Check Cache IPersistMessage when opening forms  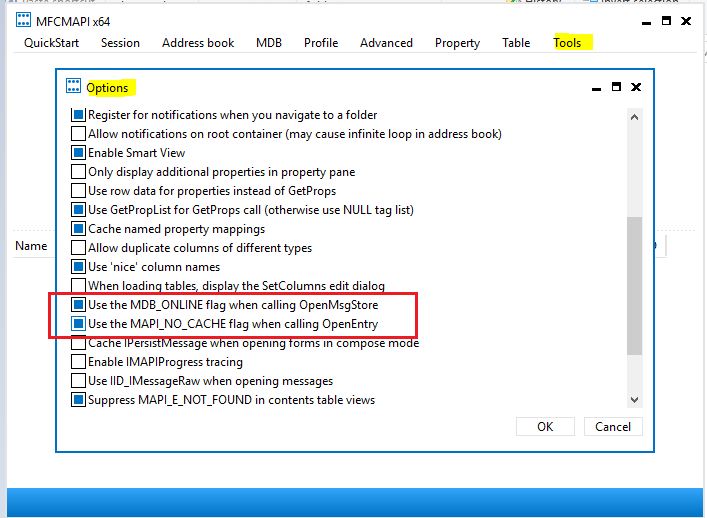(x=78, y=343)
